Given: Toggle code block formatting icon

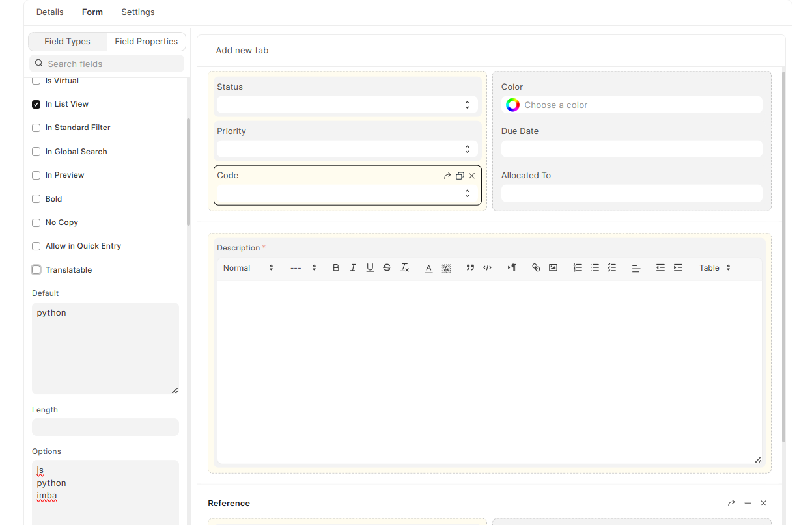Looking at the screenshot, I should point(487,268).
